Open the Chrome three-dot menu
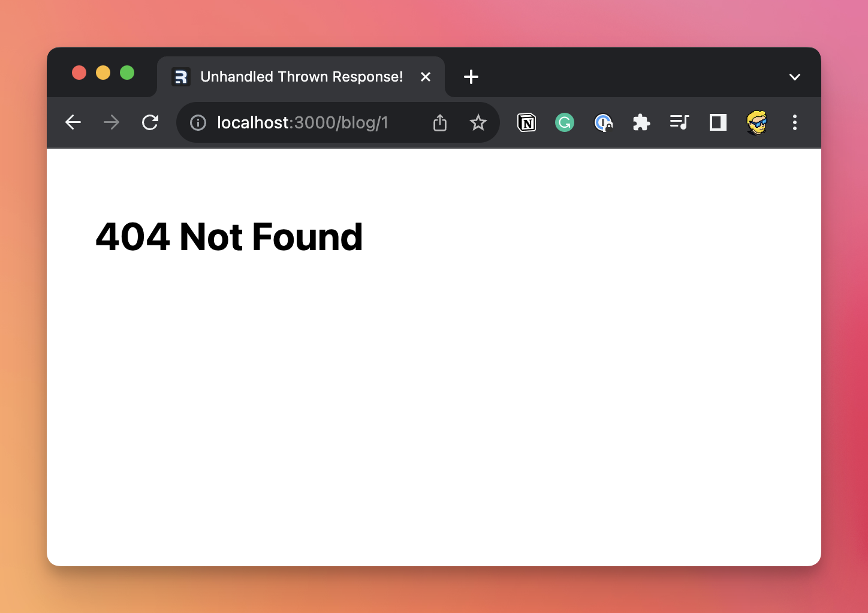This screenshot has width=868, height=613. (794, 123)
